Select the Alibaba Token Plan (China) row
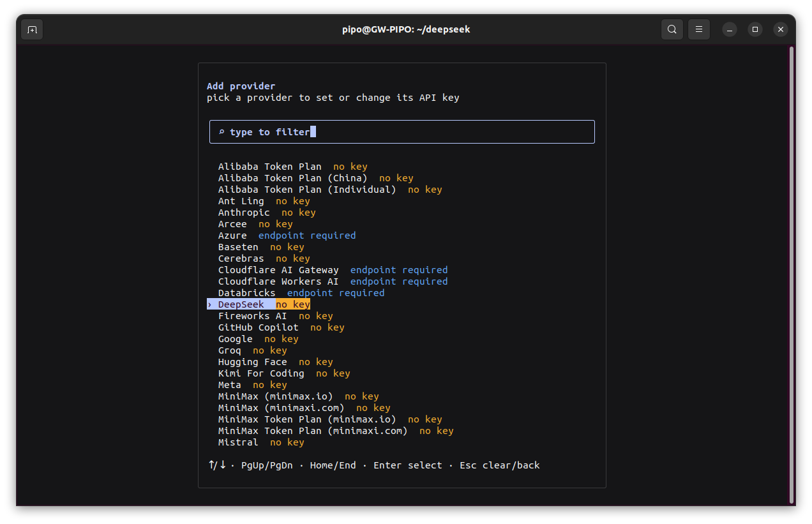Screen dimensions: 812x524 click(x=315, y=178)
